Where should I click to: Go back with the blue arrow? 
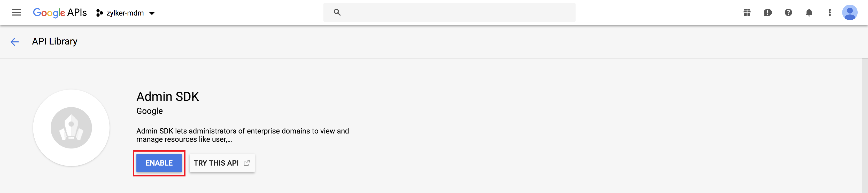point(14,42)
